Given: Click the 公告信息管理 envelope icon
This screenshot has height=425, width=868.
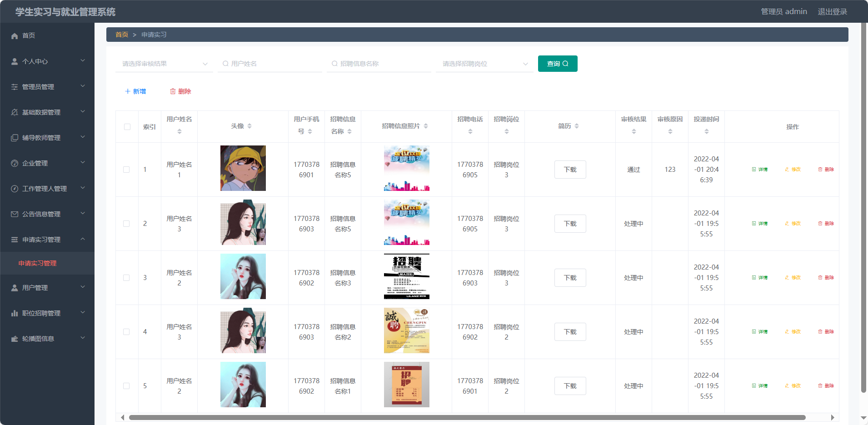Looking at the screenshot, I should click(15, 214).
